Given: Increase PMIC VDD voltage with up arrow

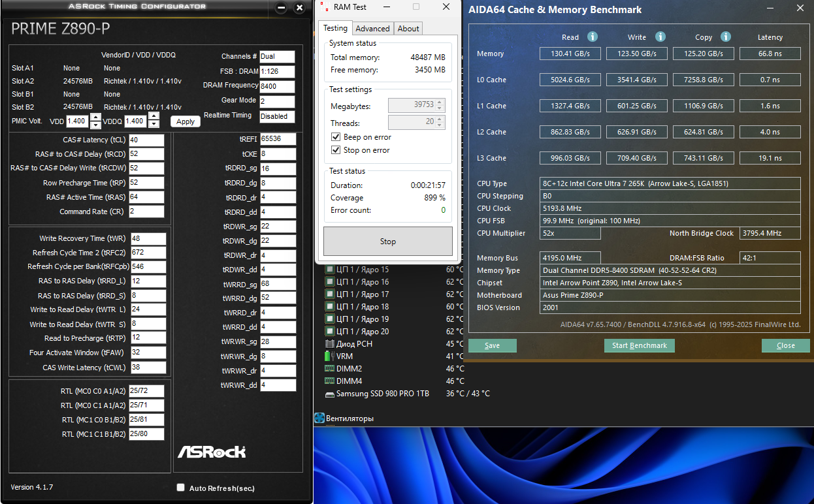Looking at the screenshot, I should 95,117.
